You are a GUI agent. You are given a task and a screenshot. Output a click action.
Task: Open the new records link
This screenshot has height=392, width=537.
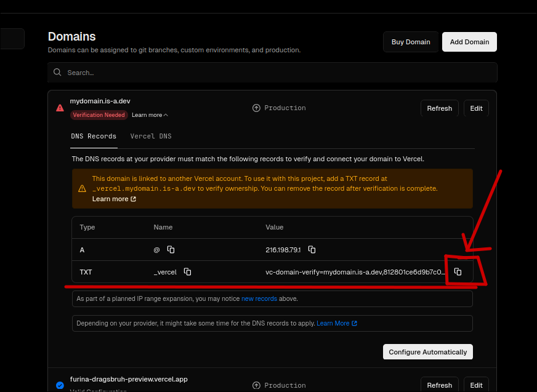pyautogui.click(x=259, y=298)
